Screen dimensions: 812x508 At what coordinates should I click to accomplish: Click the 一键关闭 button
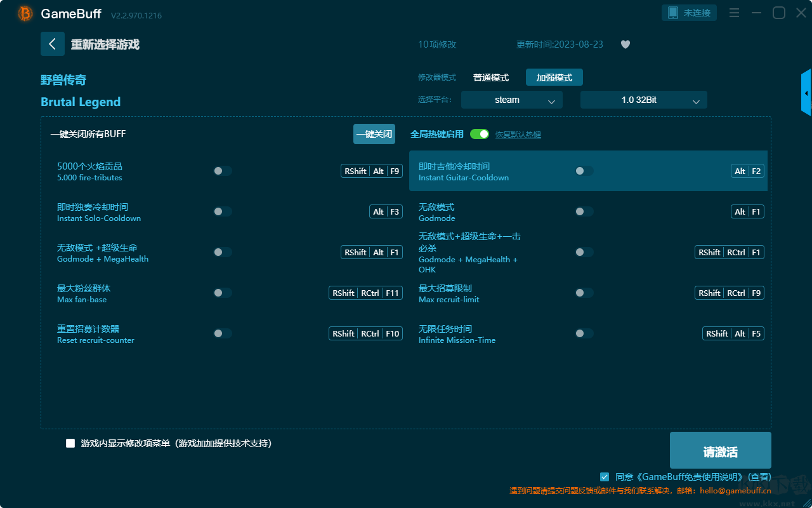coord(374,134)
